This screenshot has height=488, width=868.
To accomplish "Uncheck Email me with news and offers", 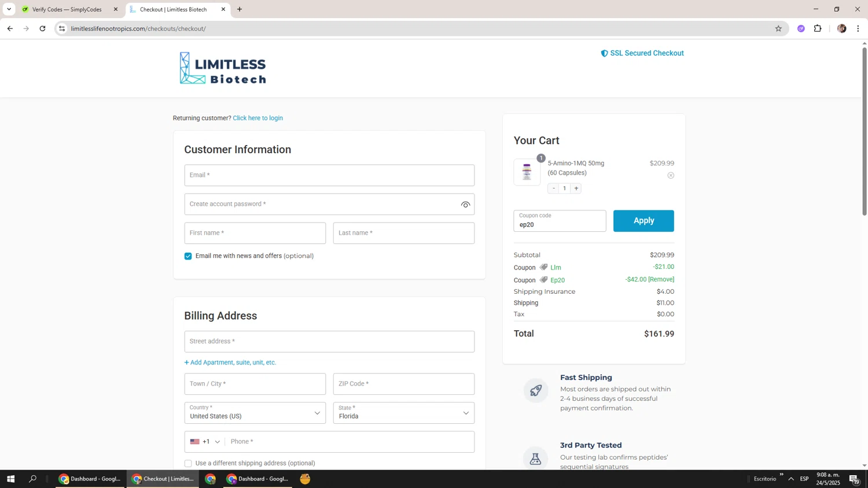I will 188,256.
